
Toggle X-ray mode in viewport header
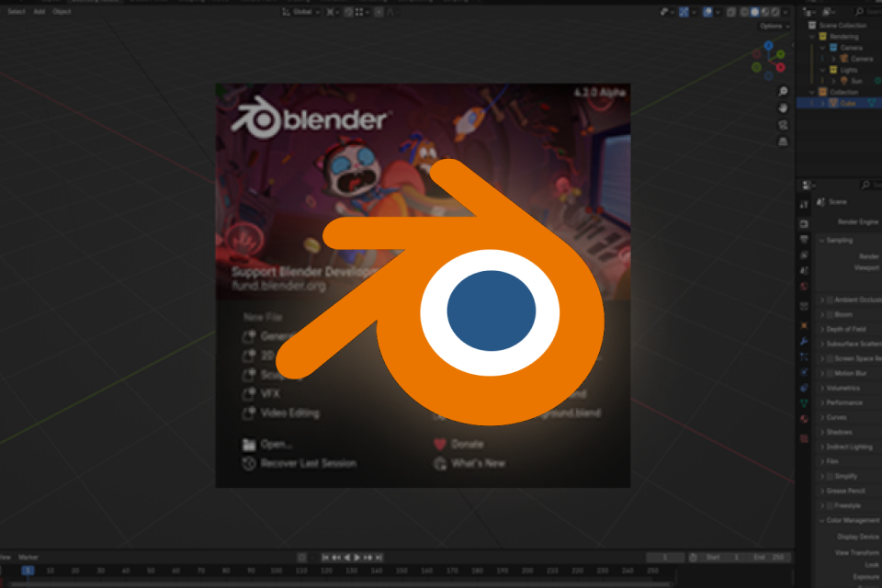731,12
